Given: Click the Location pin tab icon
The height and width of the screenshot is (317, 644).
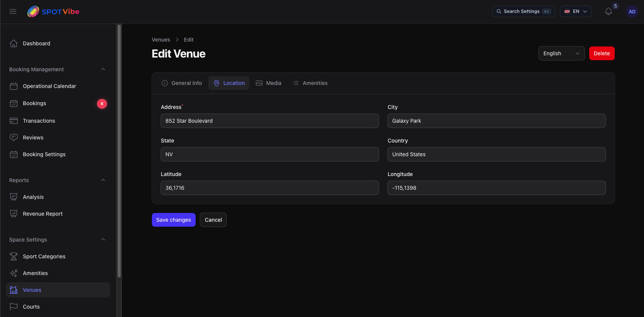Looking at the screenshot, I should point(217,83).
